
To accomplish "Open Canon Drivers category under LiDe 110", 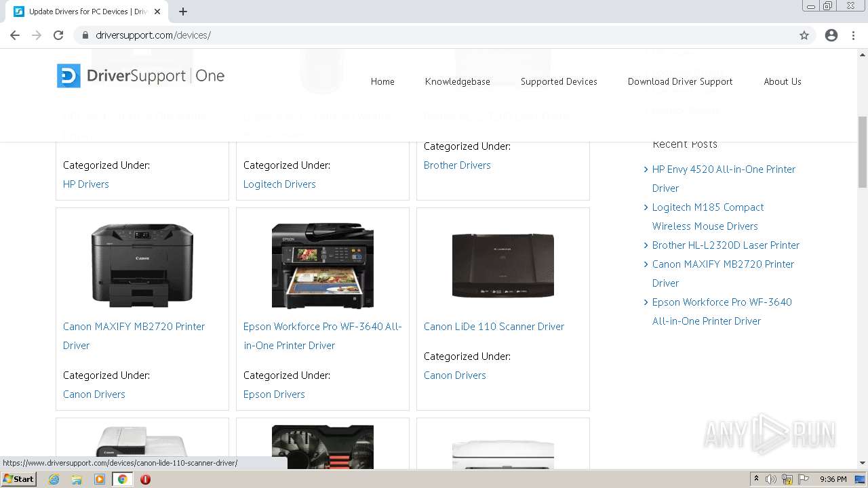I will (455, 375).
